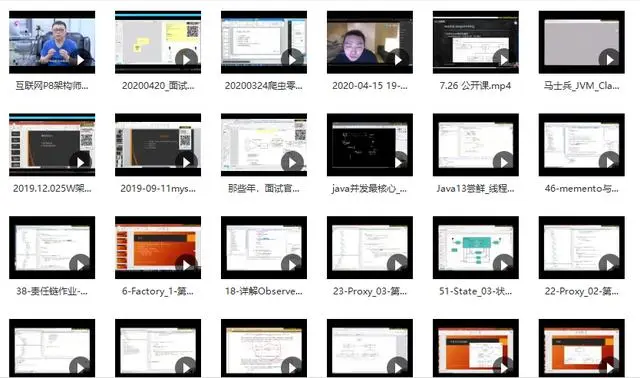Open the 2020-04-15 19- video thumbnail
640x378 pixels.
(x=370, y=42)
